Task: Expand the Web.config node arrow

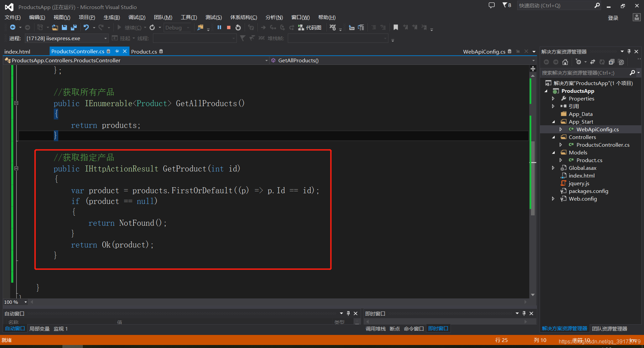Action: [553, 199]
